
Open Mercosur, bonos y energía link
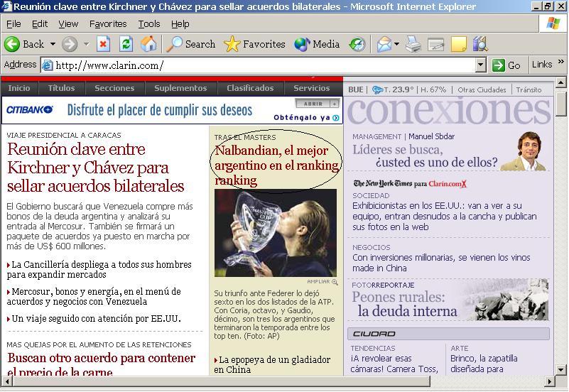(94, 296)
